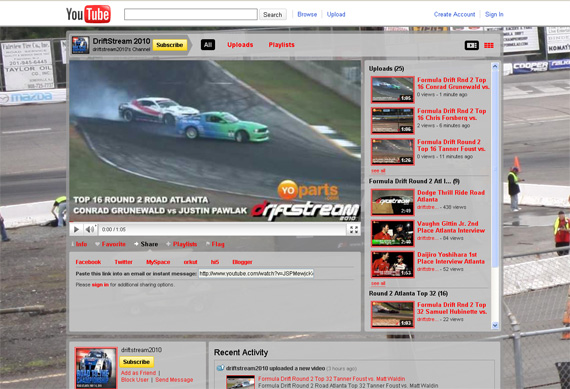Click the YouTube search input field

pos(191,14)
